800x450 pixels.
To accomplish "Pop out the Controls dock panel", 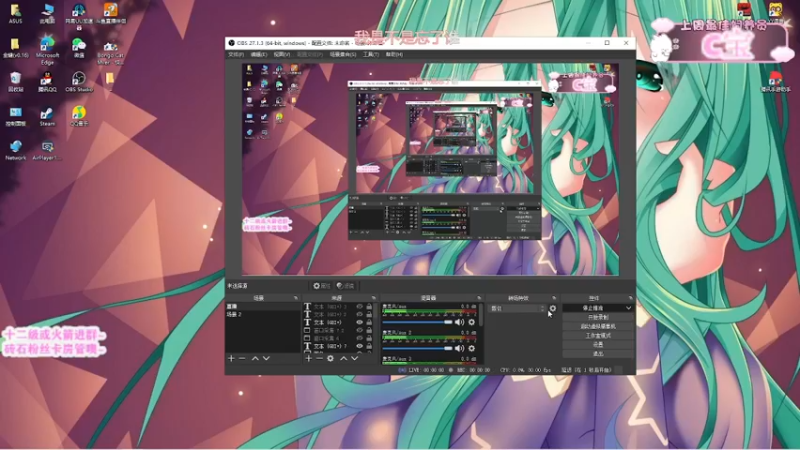I will 631,298.
